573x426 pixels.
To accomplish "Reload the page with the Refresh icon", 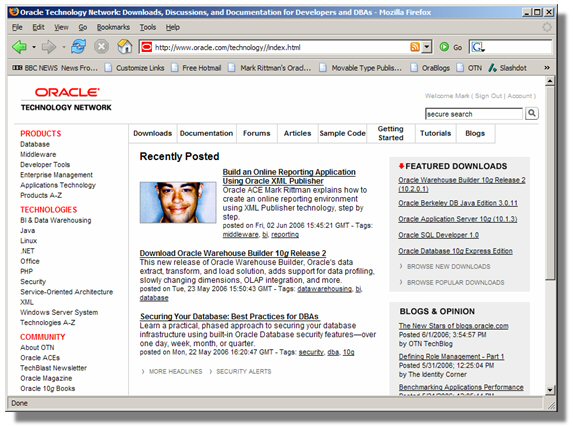I will click(x=79, y=47).
